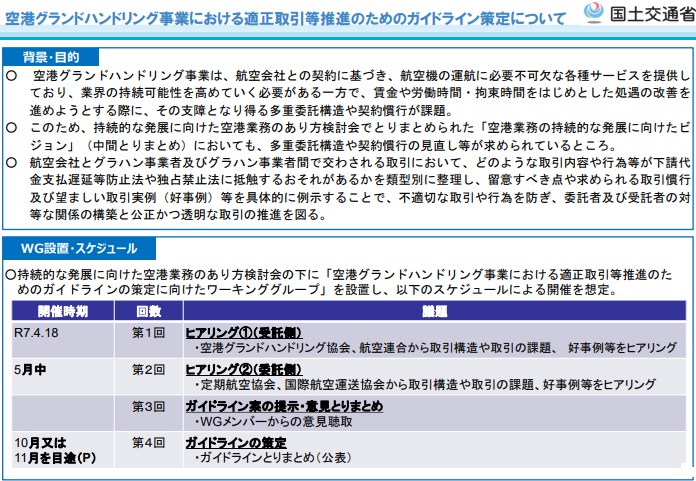Click circle bullet before 空港グランドハンドリング事業は paragraph

pyautogui.click(x=11, y=76)
